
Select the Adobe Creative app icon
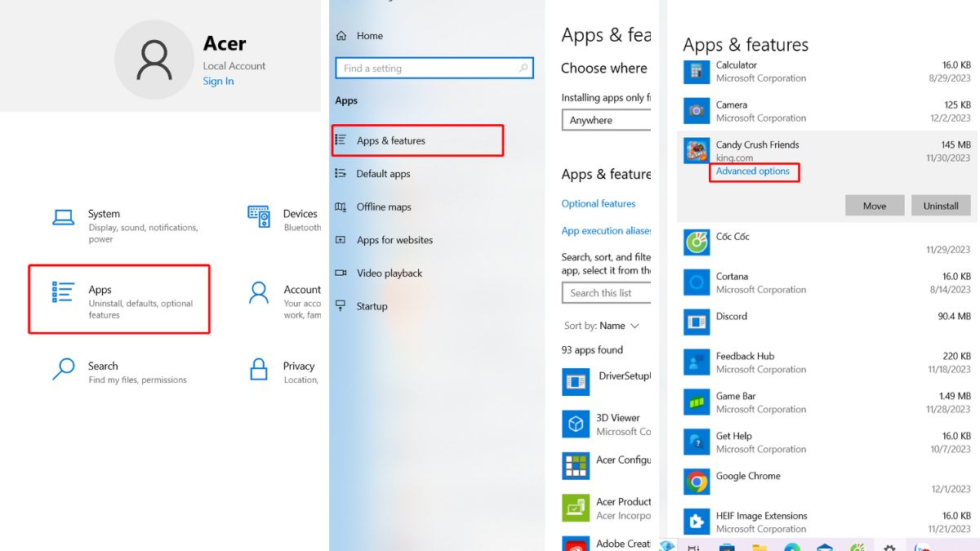[x=576, y=544]
